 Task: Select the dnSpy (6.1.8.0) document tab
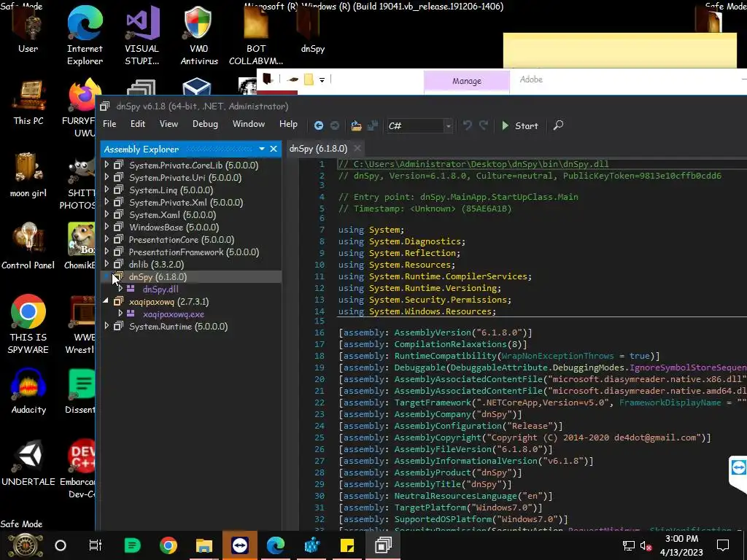click(x=318, y=149)
